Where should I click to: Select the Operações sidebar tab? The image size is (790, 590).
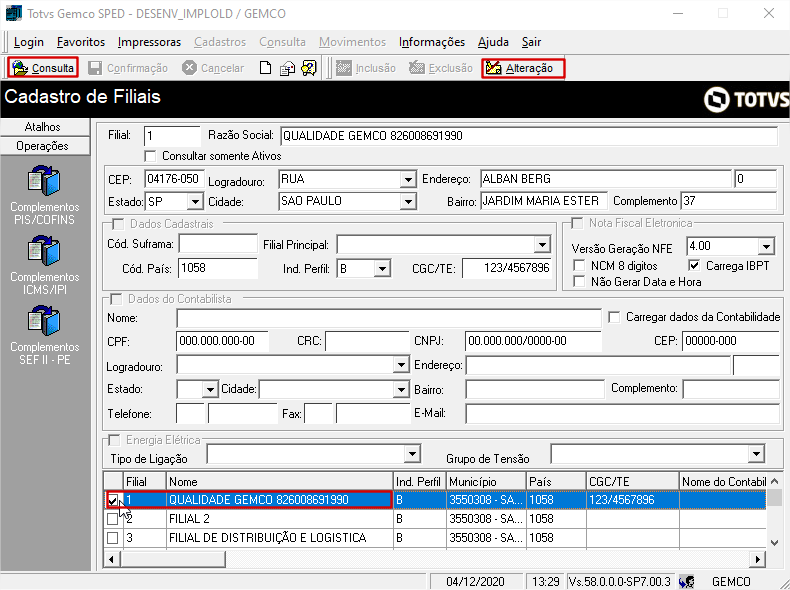pos(44,146)
